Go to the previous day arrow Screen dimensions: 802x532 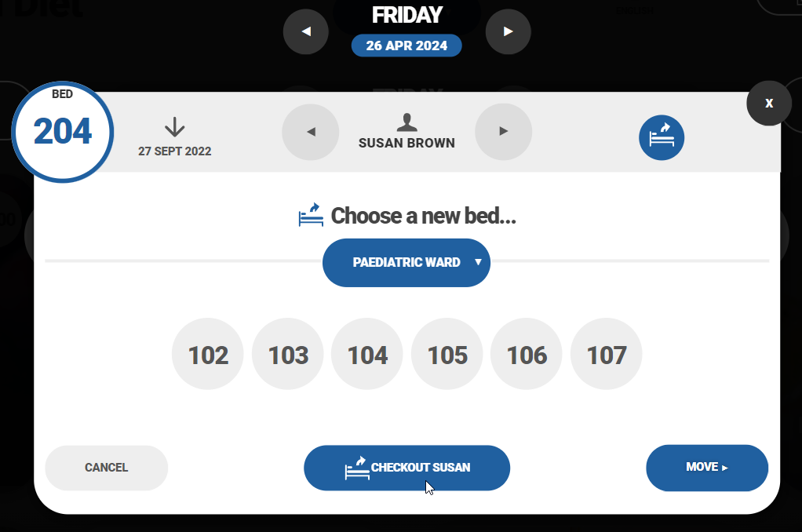pyautogui.click(x=306, y=31)
